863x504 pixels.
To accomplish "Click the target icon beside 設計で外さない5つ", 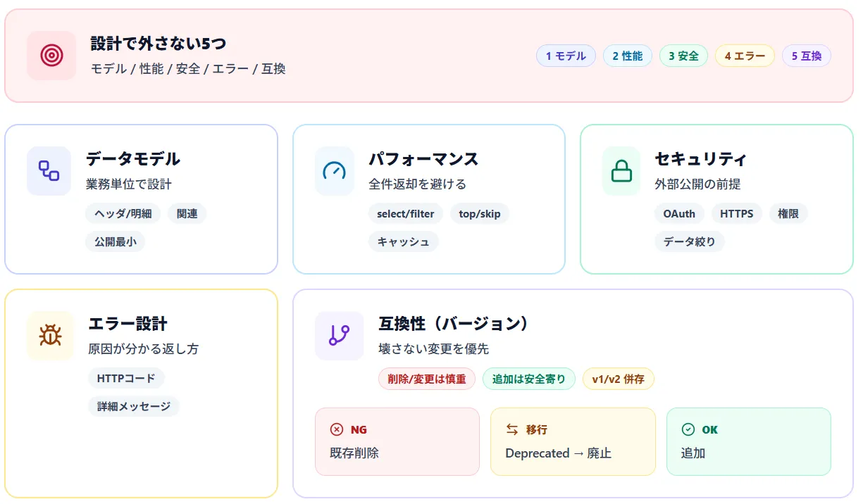I will [51, 55].
